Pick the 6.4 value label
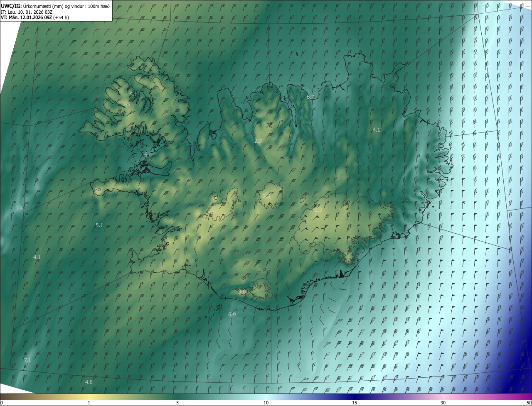This screenshot has height=406, width=532. point(148,154)
